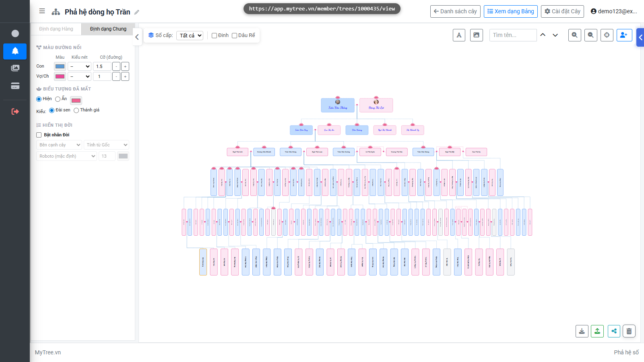This screenshot has width=644, height=362.
Task: Open the Số cấp level dropdown
Action: [x=190, y=35]
